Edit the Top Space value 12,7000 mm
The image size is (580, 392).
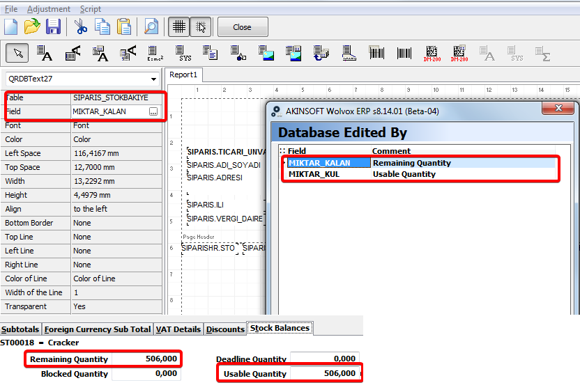tap(116, 167)
